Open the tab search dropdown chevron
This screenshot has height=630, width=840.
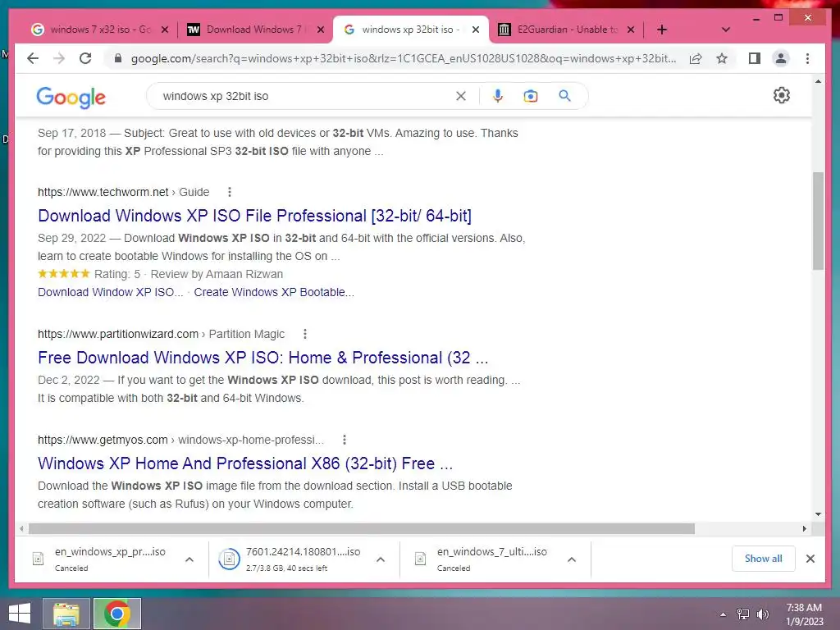click(x=726, y=30)
